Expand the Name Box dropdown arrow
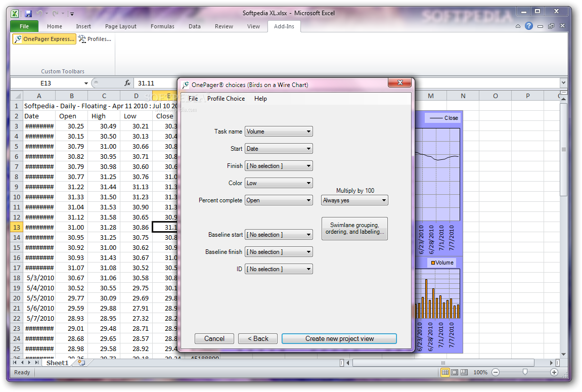This screenshot has width=582, height=392. click(86, 83)
